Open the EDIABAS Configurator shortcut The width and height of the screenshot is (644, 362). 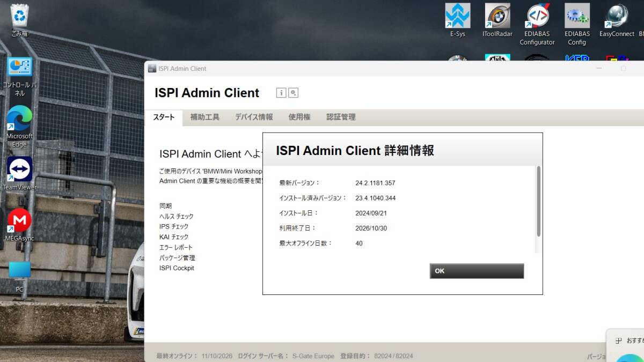537,24
